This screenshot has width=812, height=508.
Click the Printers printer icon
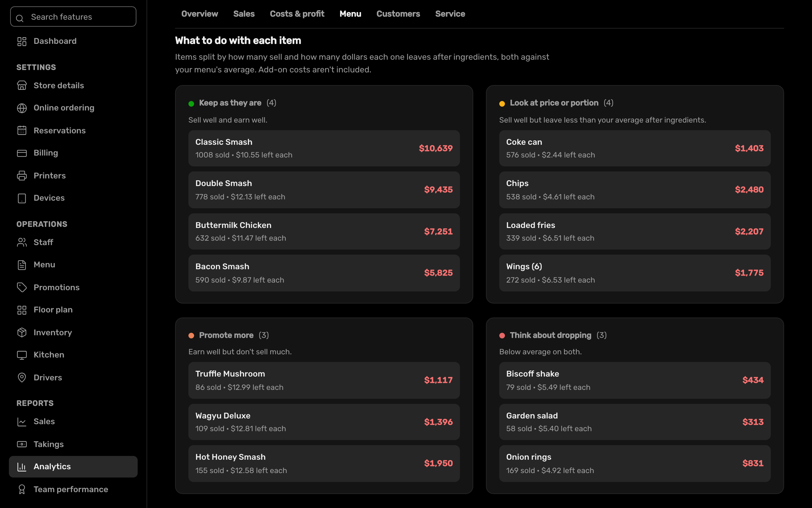[x=22, y=176]
